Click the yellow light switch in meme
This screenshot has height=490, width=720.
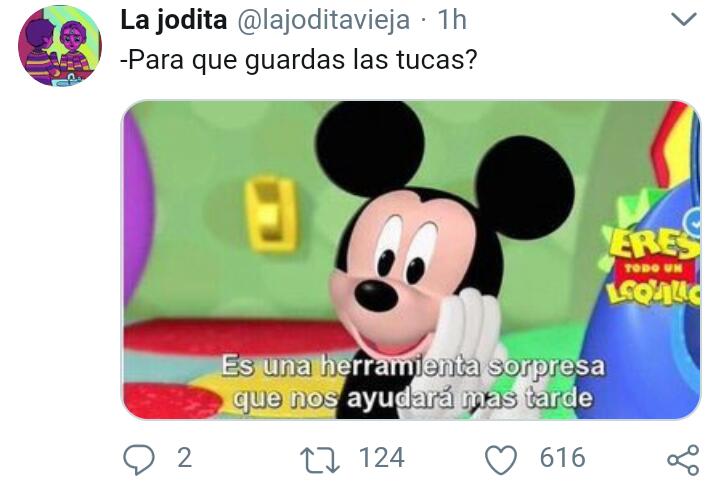pyautogui.click(x=271, y=214)
